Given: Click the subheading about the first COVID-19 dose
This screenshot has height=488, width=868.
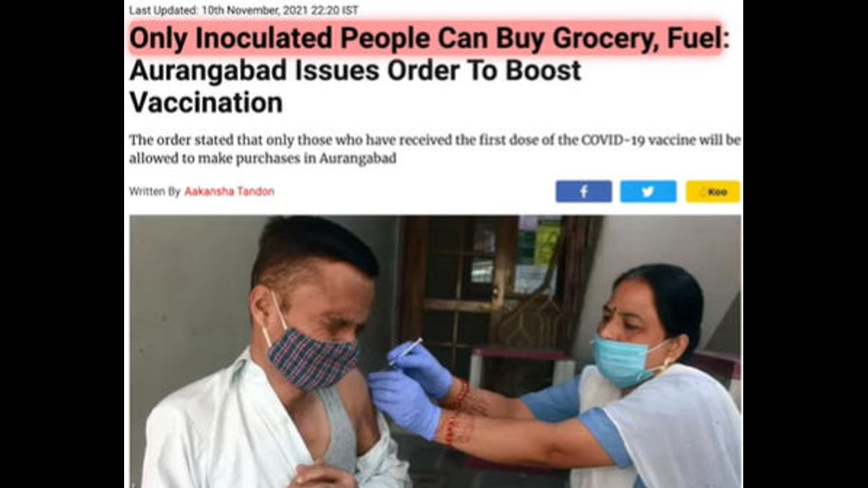Looking at the screenshot, I should (x=435, y=150).
